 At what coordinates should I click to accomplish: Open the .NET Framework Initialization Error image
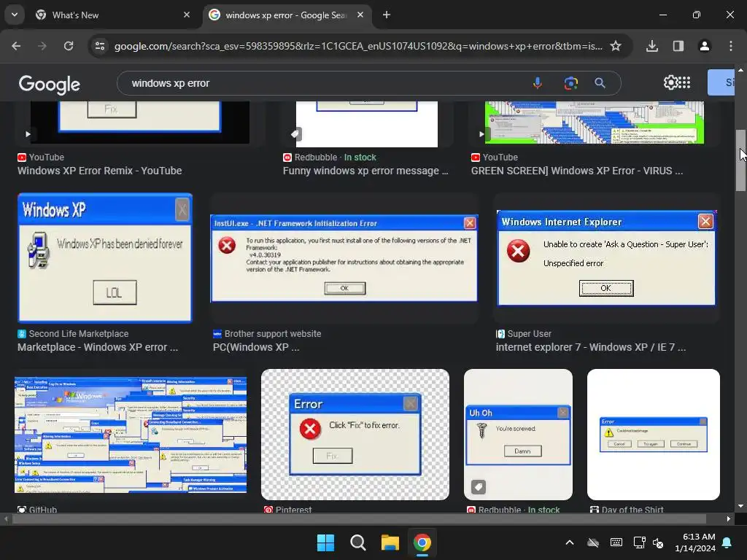coord(344,258)
